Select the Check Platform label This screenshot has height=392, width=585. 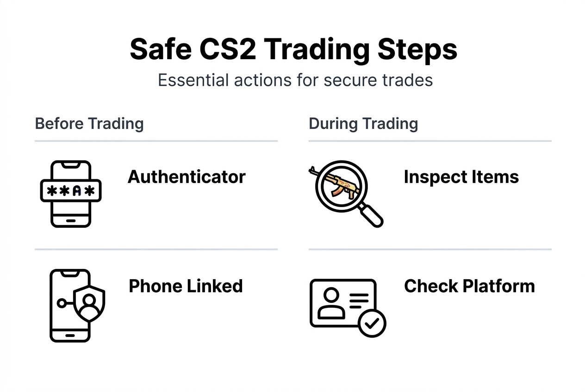pos(469,286)
